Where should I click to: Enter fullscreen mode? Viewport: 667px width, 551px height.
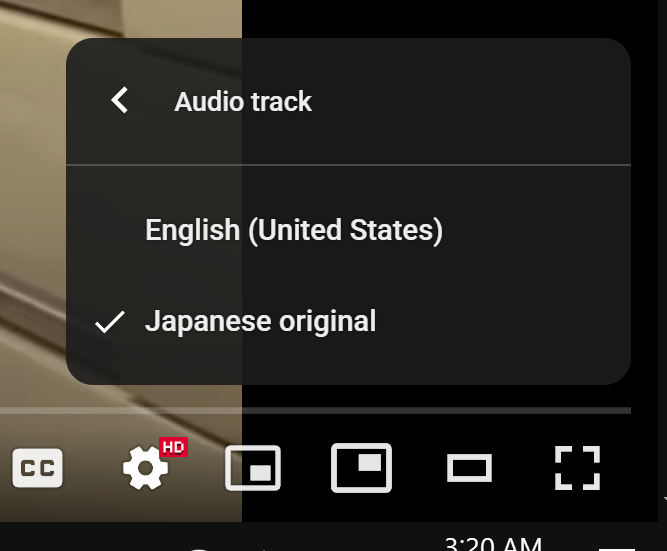[577, 468]
